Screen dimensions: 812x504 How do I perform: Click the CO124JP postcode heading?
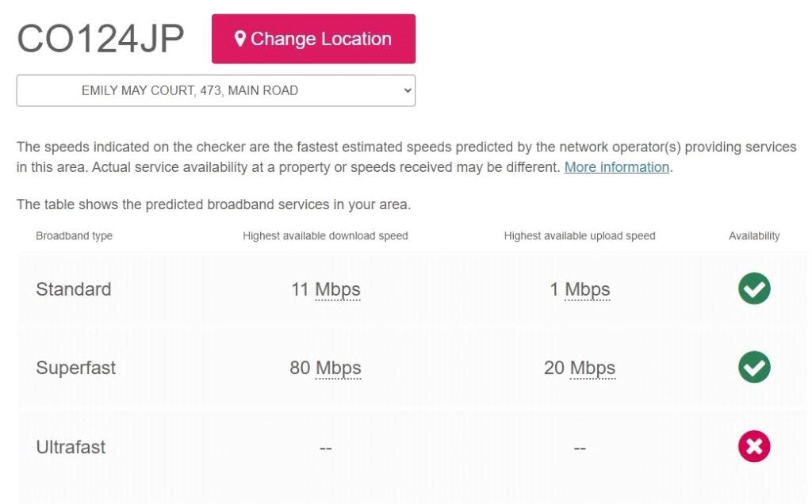pos(101,39)
